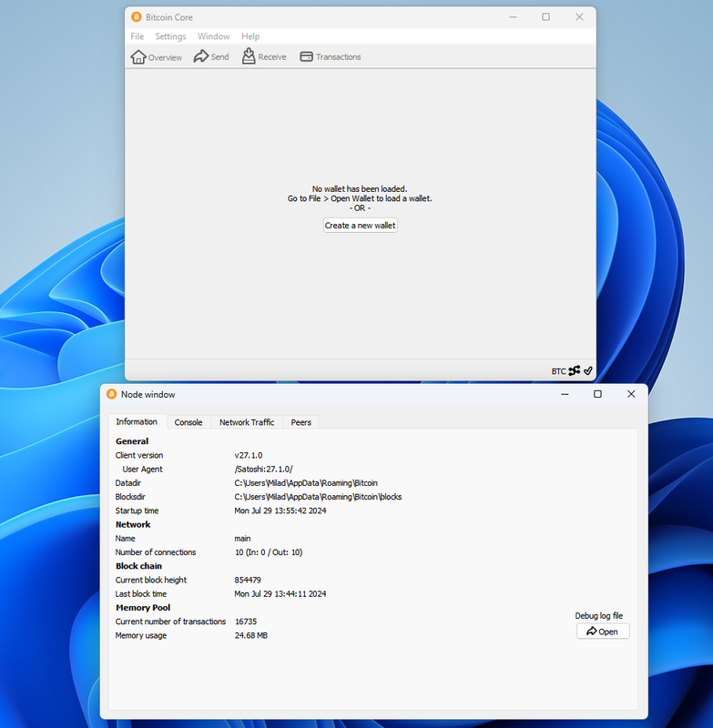This screenshot has height=728, width=713.
Task: Click the Datadir label
Action: coord(127,483)
